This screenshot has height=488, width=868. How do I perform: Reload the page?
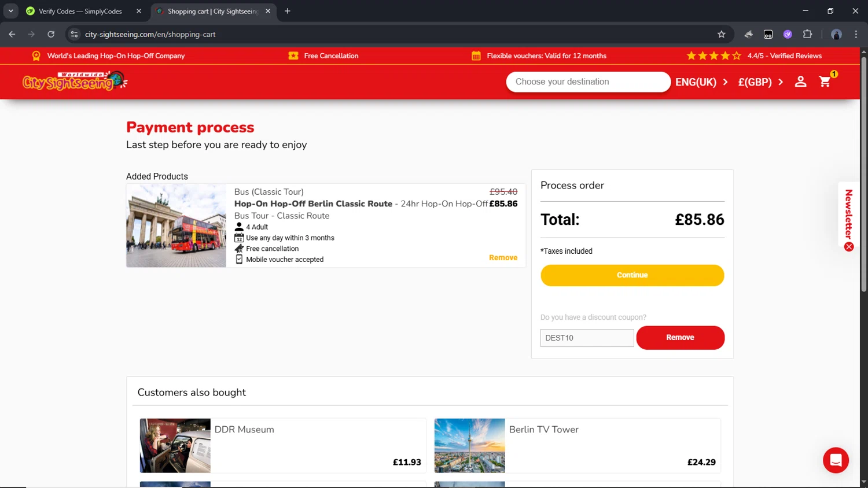pos(51,34)
